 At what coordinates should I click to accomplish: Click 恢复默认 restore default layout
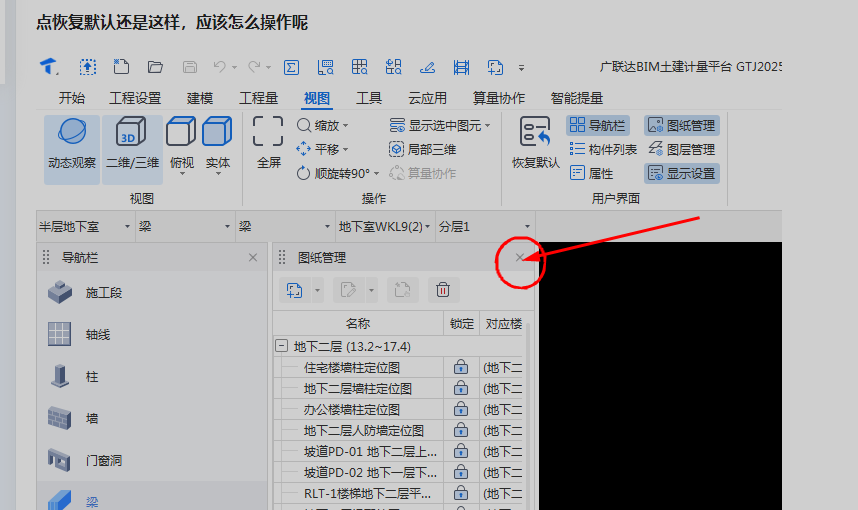tap(535, 142)
